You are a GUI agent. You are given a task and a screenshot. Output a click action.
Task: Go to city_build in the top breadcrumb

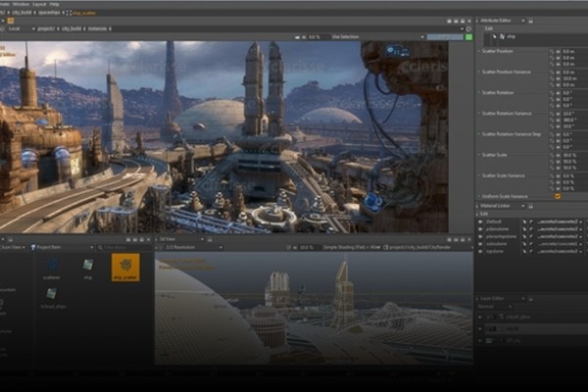pos(22,13)
